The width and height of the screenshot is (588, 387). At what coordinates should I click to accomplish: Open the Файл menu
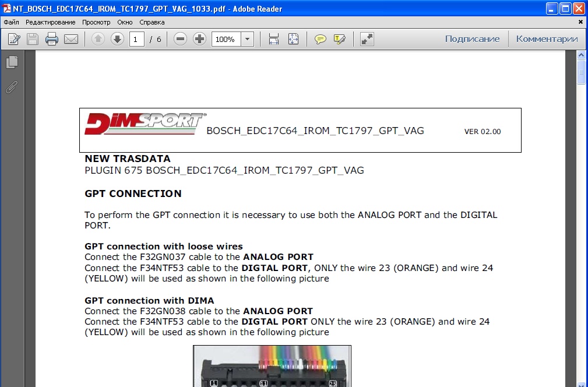tap(11, 22)
